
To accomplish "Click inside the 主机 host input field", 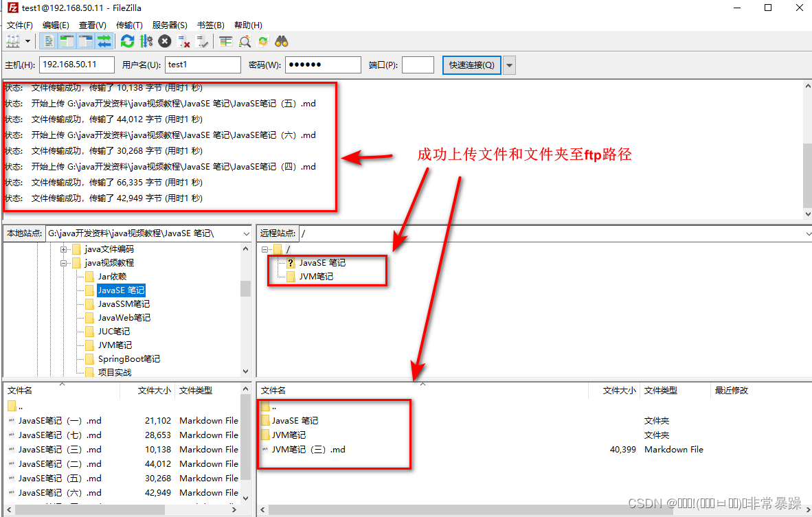I will [x=76, y=65].
